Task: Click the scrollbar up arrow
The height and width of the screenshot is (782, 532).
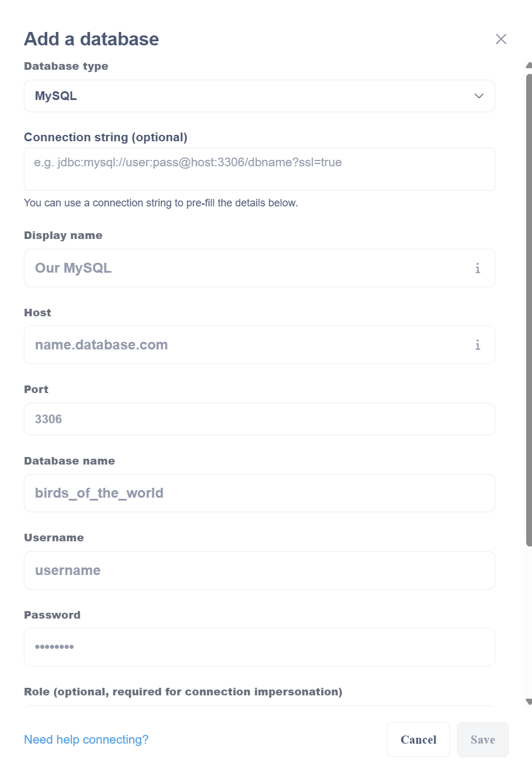Action: [x=529, y=65]
